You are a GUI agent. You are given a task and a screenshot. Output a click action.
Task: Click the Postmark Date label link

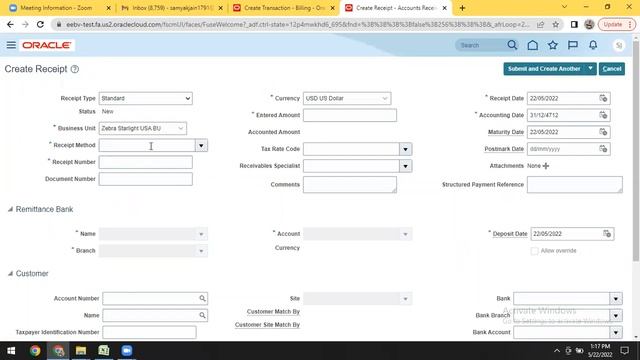[504, 149]
